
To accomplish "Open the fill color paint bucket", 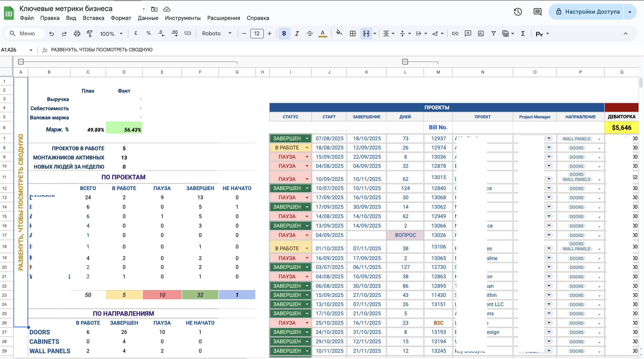I will (339, 33).
